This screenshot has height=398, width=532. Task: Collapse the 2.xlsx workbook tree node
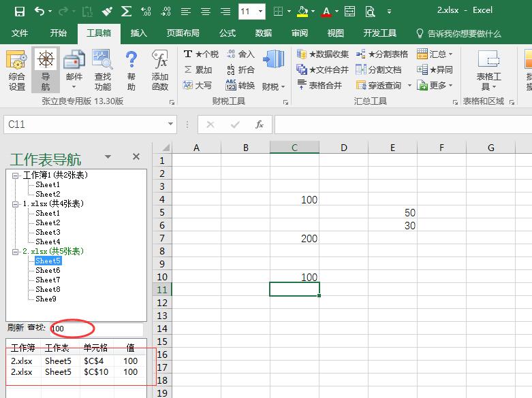click(16, 252)
